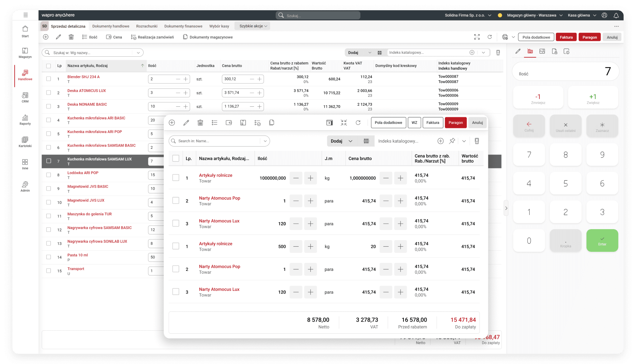Click the refresh icon in popup toolbar
Image resolution: width=636 pixels, height=364 pixels.
tap(358, 123)
